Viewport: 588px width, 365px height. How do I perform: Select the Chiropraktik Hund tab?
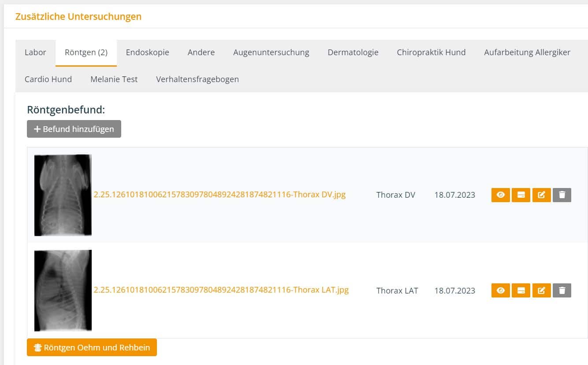coord(431,53)
